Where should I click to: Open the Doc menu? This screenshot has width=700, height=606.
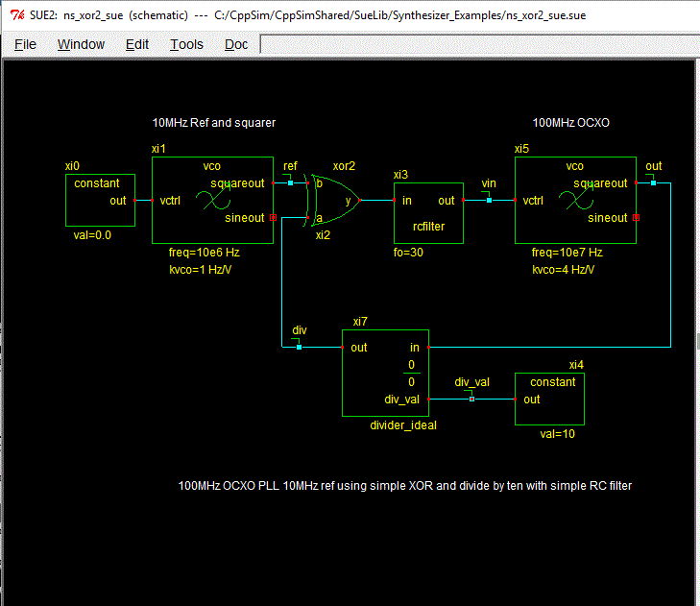[236, 44]
